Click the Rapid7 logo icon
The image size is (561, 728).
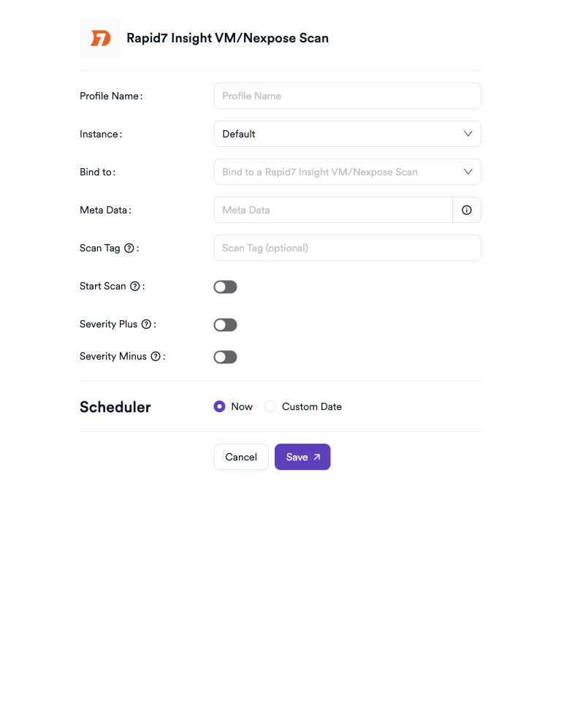click(x=99, y=37)
